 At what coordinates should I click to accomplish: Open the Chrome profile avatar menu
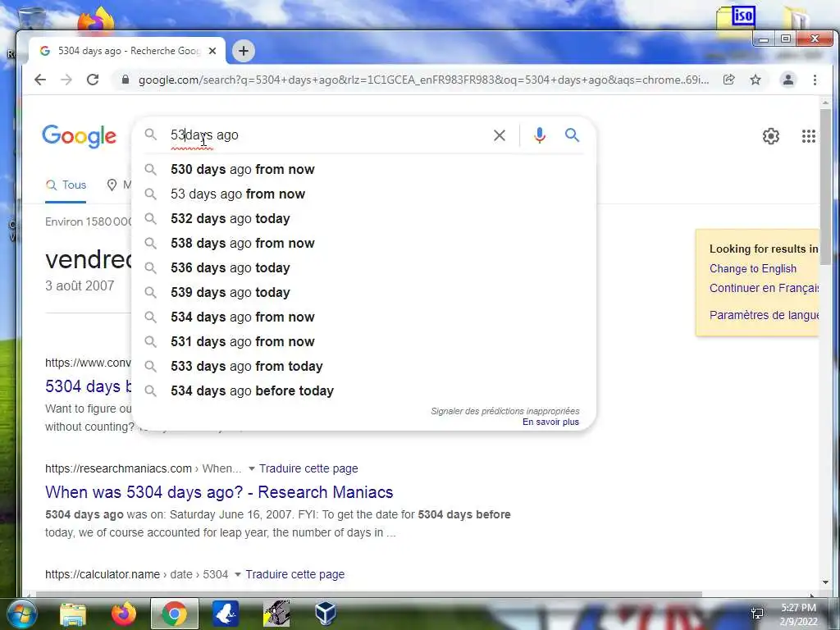click(x=788, y=80)
